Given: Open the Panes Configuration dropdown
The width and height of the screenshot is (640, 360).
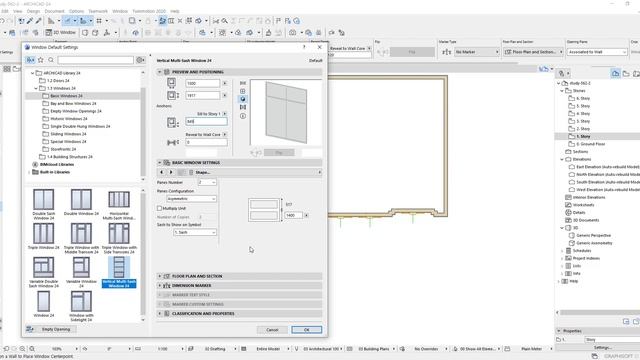Looking at the screenshot, I should tap(191, 199).
